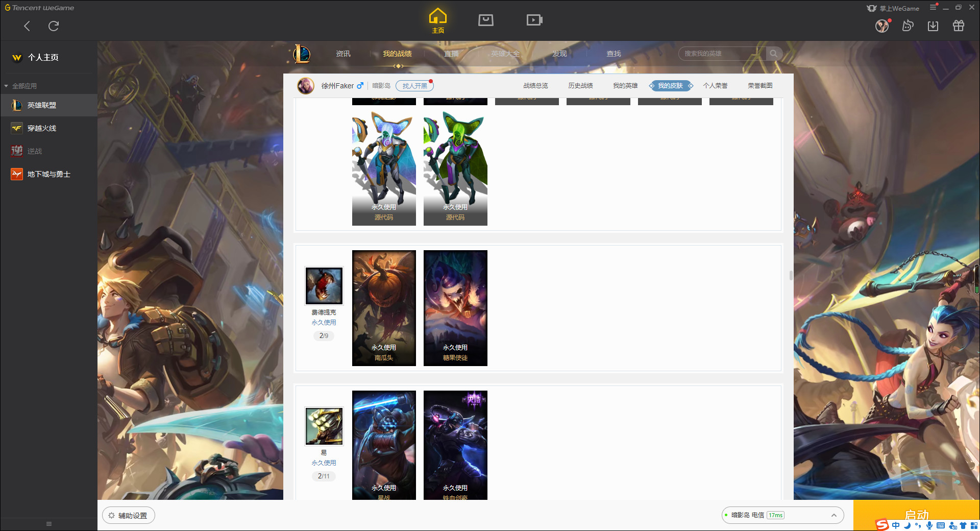
Task: Open the gift box icon
Action: (x=959, y=26)
